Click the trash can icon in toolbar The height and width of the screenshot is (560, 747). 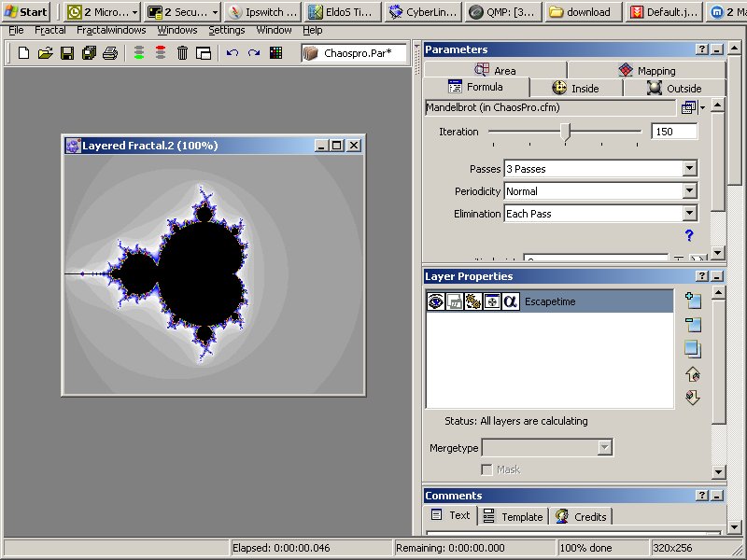182,53
